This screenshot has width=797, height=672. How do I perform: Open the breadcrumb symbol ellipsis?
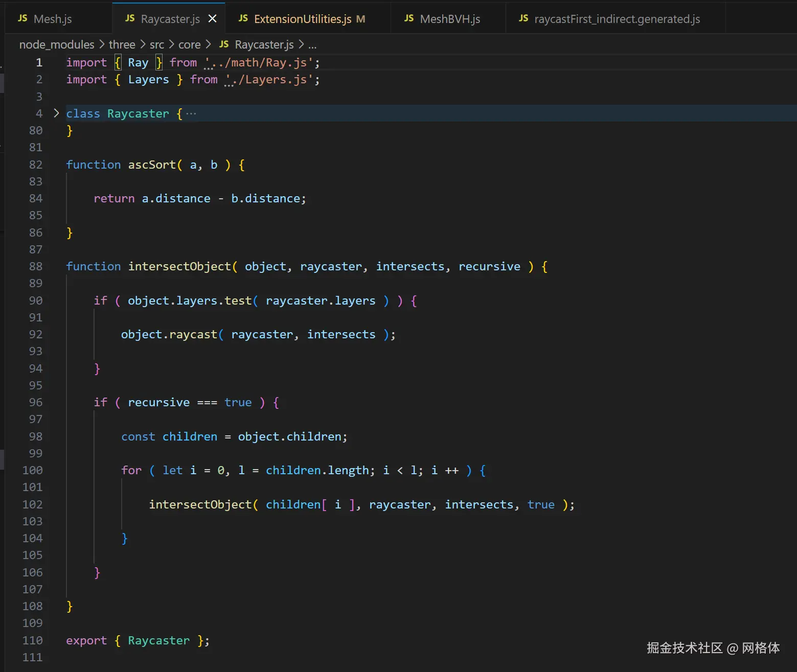[312, 45]
